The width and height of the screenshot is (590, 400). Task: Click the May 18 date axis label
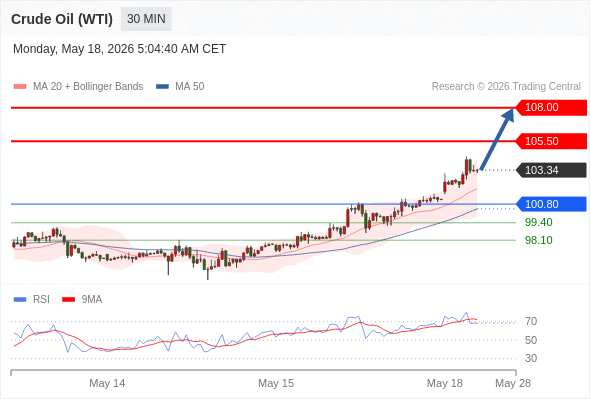tap(444, 383)
